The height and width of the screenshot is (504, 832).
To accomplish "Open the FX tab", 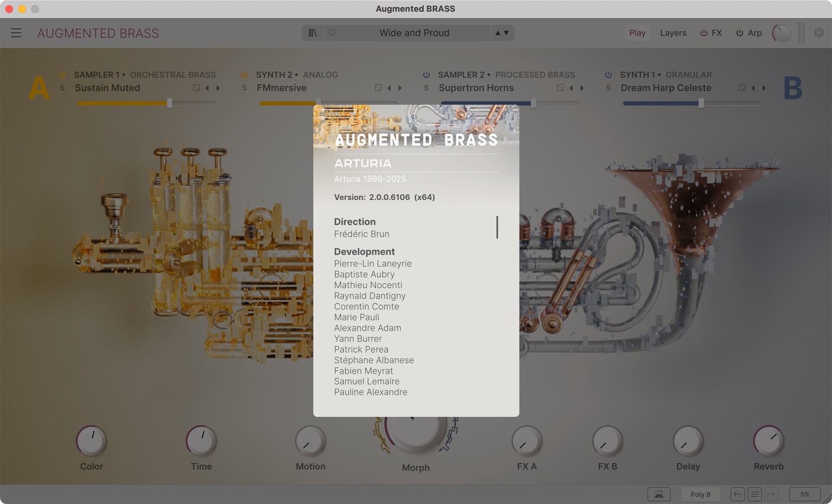I will pos(716,33).
